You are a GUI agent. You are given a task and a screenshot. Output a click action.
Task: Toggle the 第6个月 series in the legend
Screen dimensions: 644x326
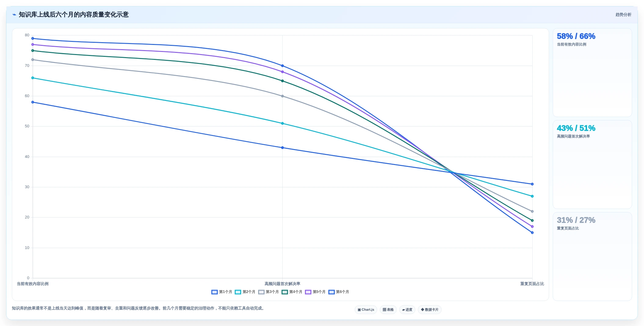click(339, 292)
